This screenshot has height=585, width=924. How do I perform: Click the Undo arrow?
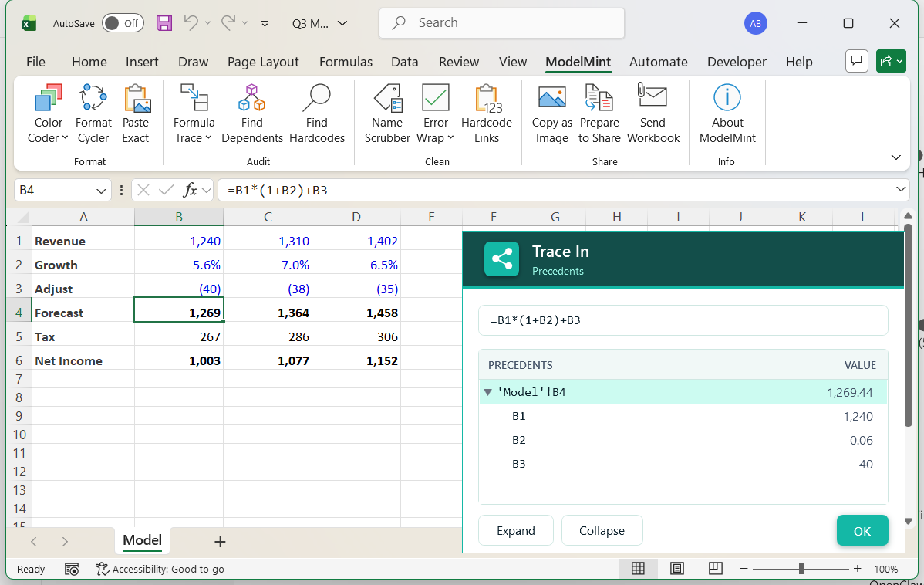[191, 22]
